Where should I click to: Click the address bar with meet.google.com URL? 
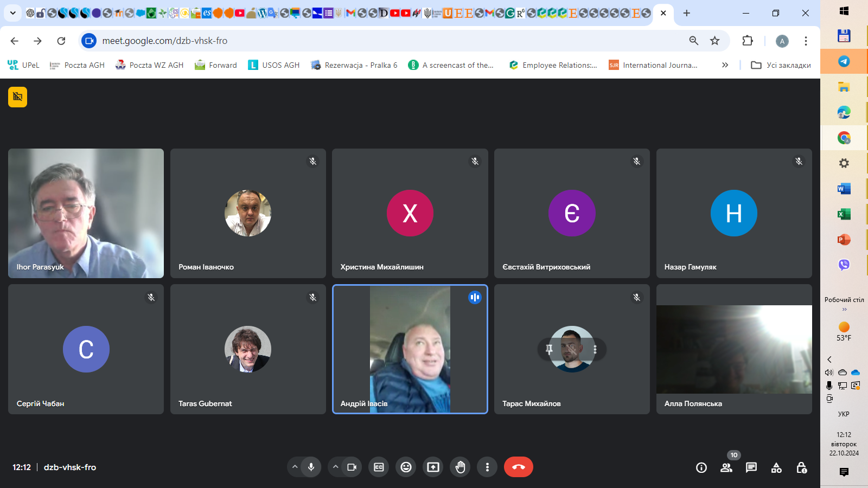tap(380, 41)
